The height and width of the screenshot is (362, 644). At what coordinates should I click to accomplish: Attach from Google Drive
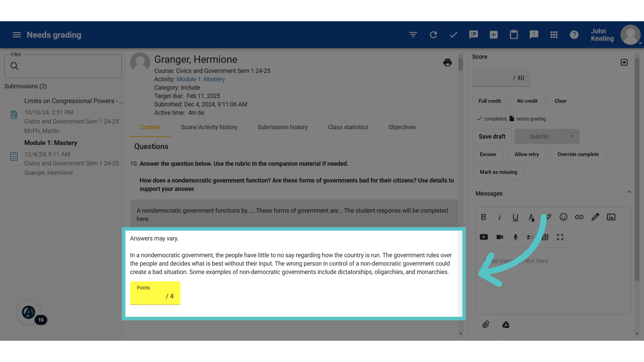[506, 325]
